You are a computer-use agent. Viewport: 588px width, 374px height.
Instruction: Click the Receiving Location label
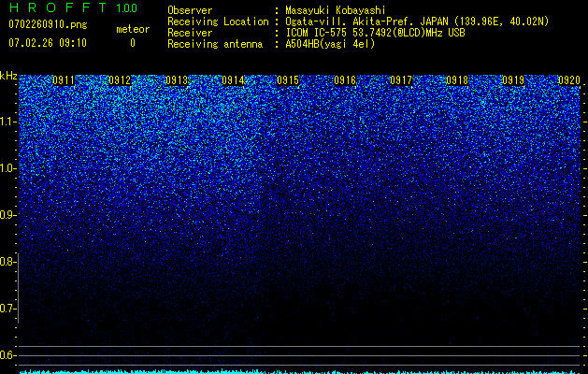click(x=218, y=22)
